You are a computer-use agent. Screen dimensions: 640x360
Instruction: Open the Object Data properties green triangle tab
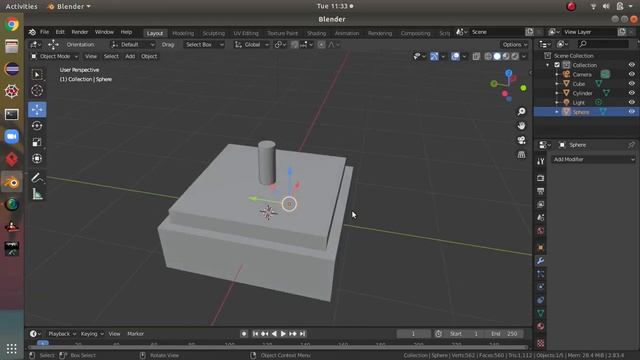[540, 313]
